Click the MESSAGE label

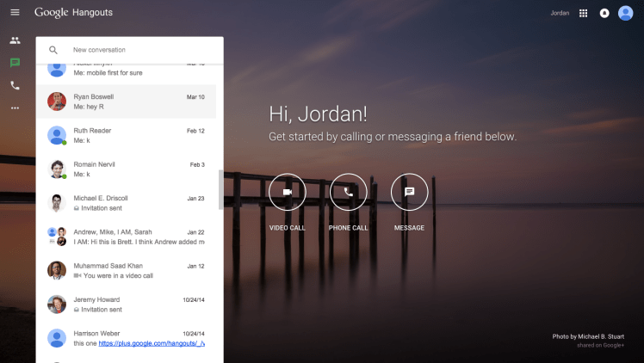(x=409, y=228)
